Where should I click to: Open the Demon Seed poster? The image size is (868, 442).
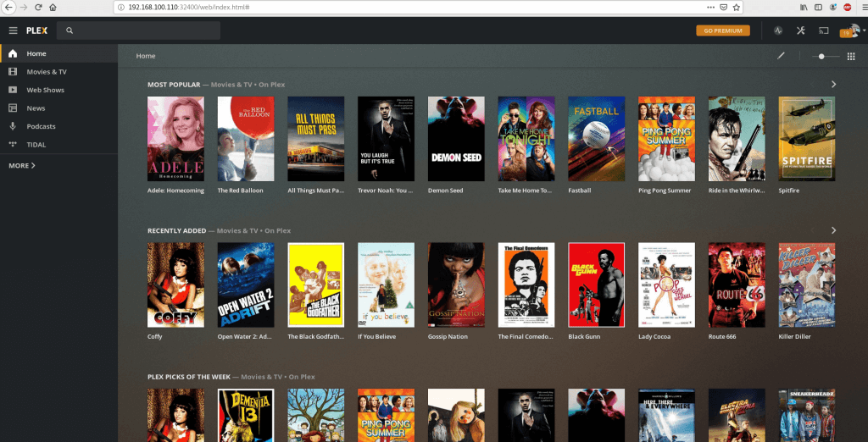click(x=456, y=139)
